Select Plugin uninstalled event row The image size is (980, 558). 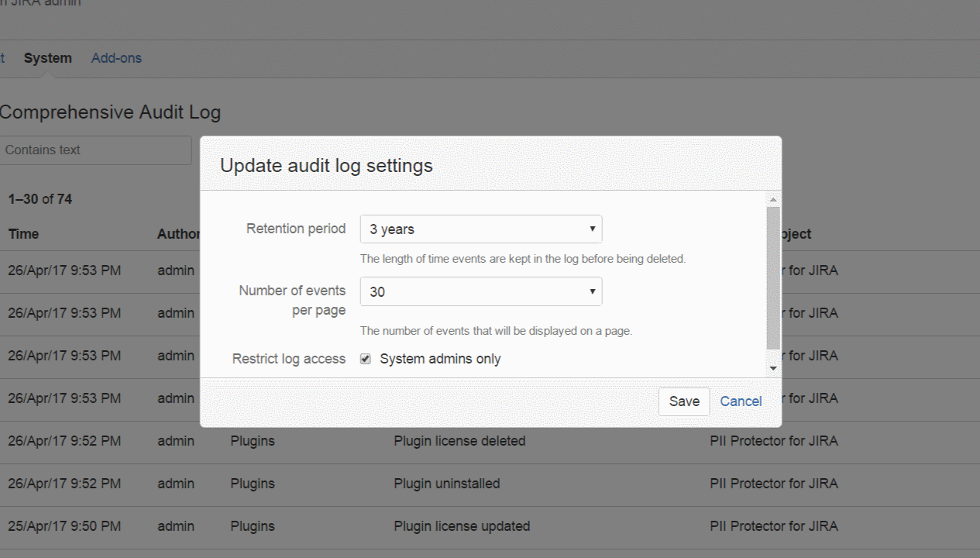pyautogui.click(x=447, y=484)
